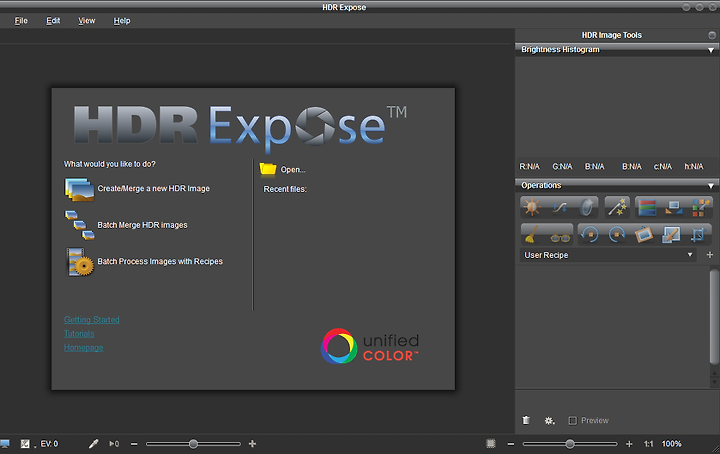Apply the magic wand auto tool

tap(617, 207)
